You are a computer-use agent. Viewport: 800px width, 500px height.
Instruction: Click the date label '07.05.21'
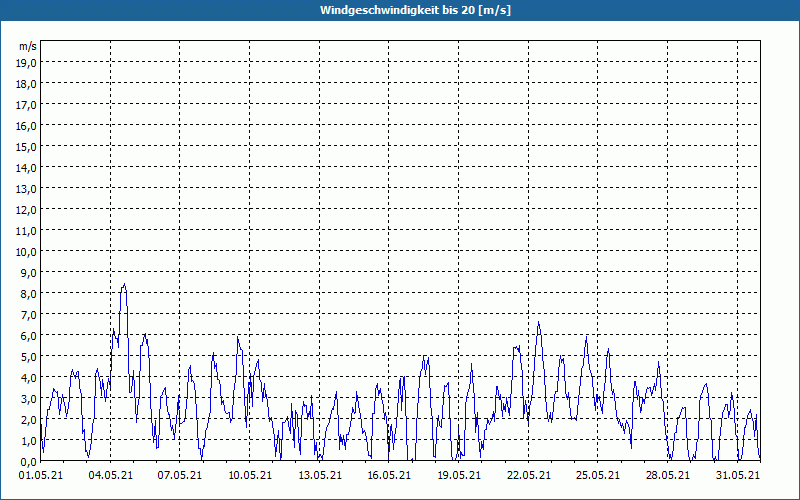[180, 475]
